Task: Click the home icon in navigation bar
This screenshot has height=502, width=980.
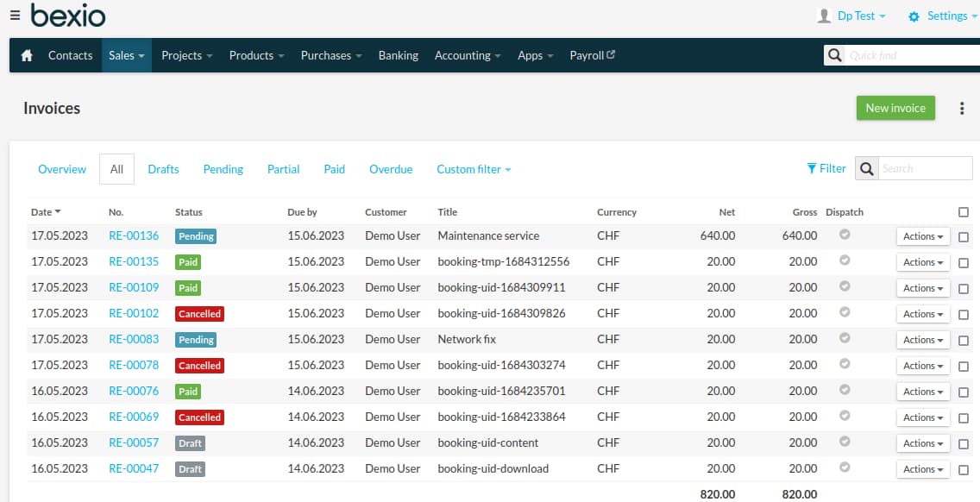Action: click(x=27, y=55)
